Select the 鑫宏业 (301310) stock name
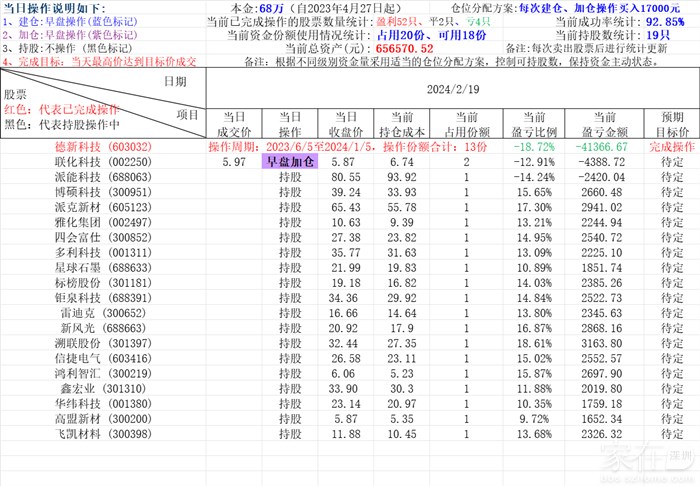 coord(104,388)
